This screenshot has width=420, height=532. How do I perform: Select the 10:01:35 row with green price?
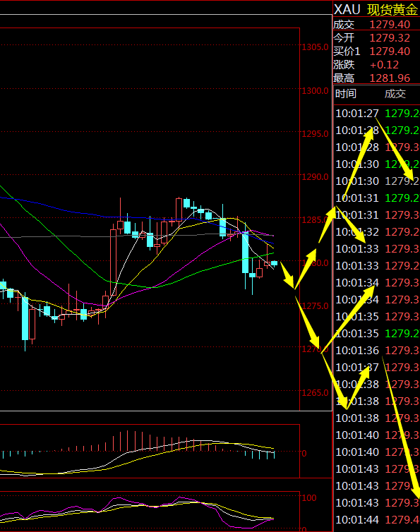[x=377, y=333]
